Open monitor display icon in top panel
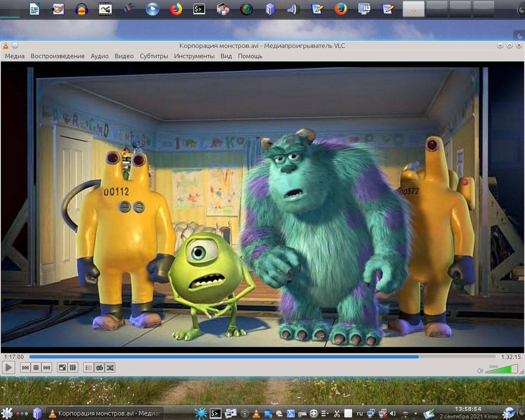This screenshot has width=525, height=420. [364, 9]
